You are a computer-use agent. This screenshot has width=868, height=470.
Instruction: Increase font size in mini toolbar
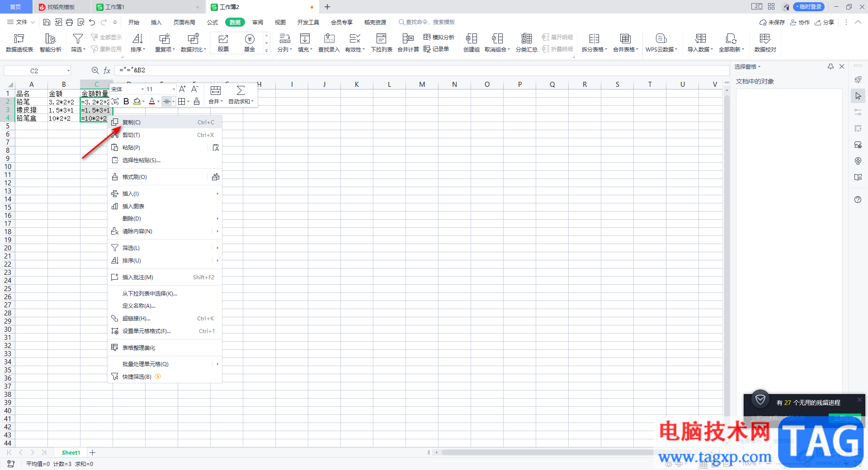coord(183,89)
